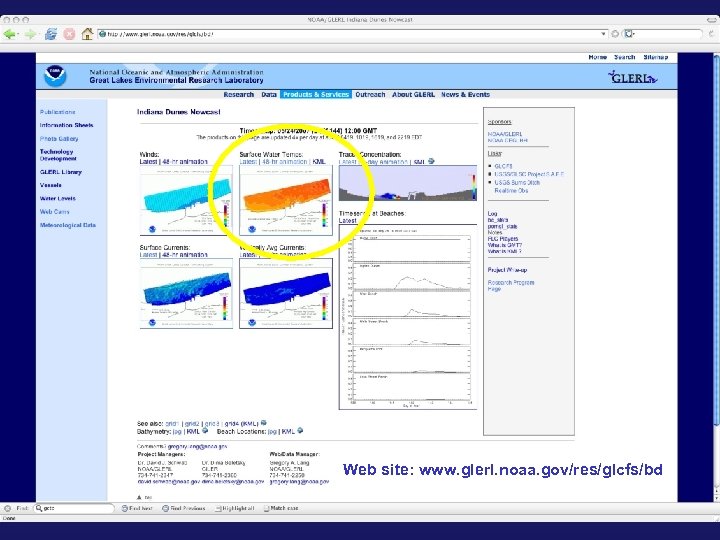Screen dimensions: 720x540
Task: Click the grid2 link in See also
Action: [192, 423]
